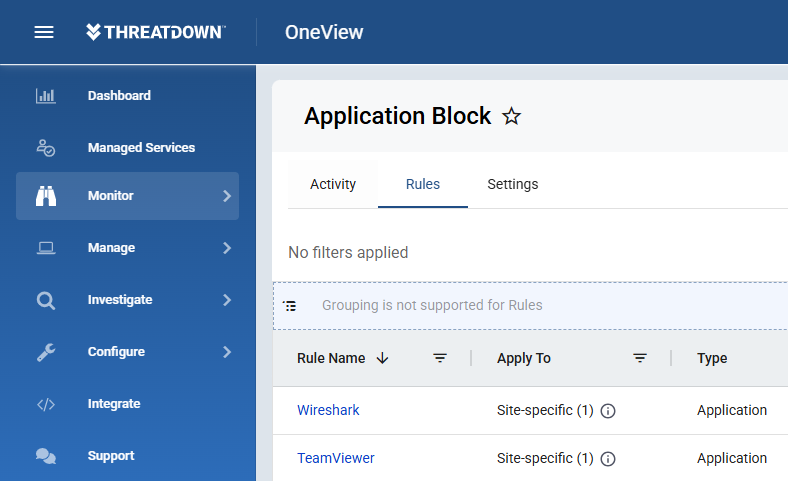Open the Apply To column filter
The height and width of the screenshot is (481, 788).
coord(640,358)
